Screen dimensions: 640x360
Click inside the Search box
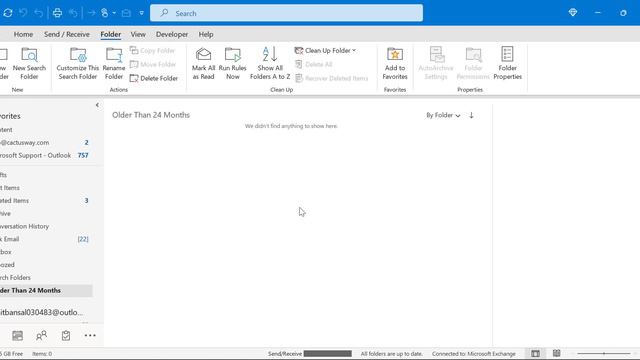tap(287, 13)
